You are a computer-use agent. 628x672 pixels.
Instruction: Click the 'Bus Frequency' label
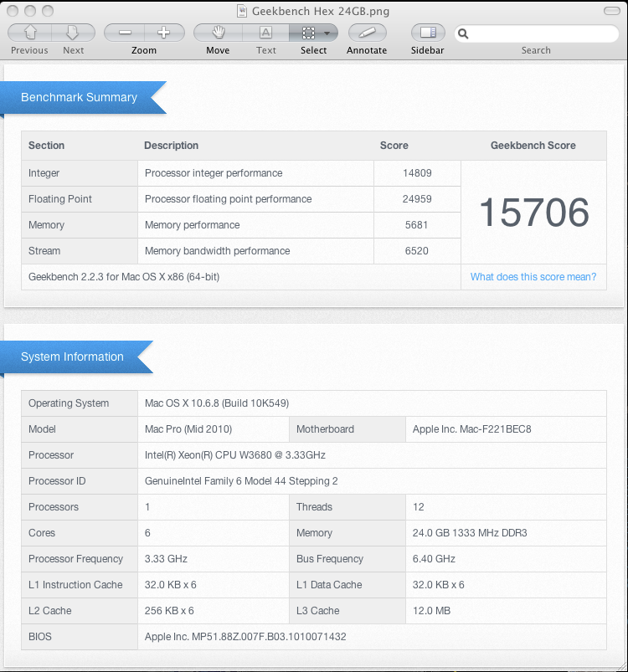click(330, 559)
